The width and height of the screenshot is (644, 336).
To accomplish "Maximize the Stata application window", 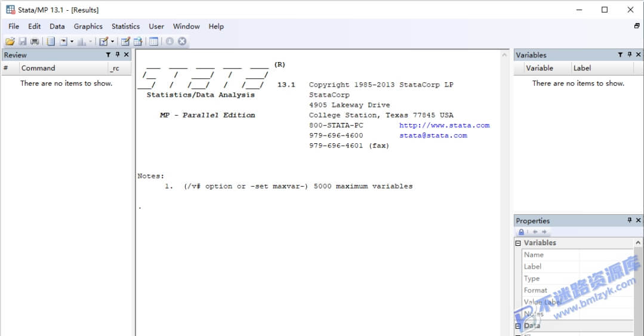I will coord(605,10).
